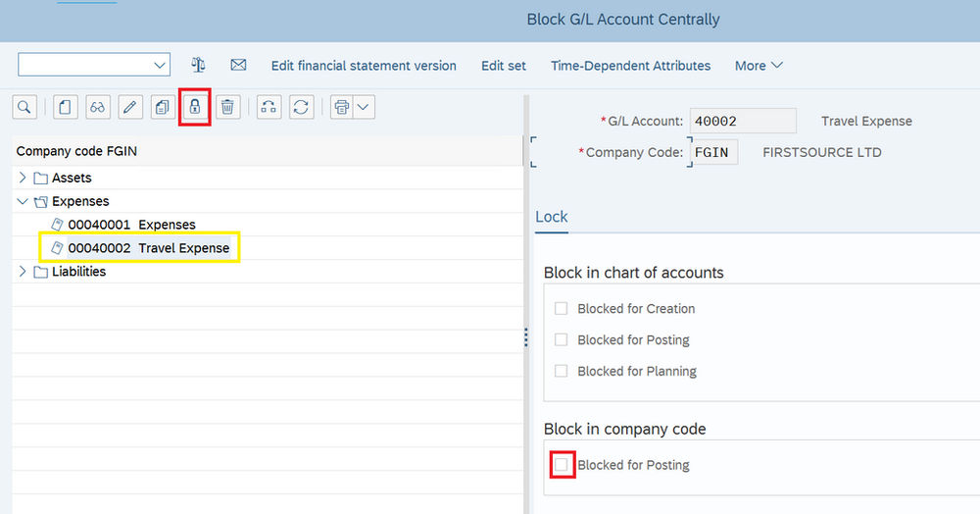This screenshot has height=514, width=980.
Task: Click the balance scale icon
Action: tap(199, 66)
